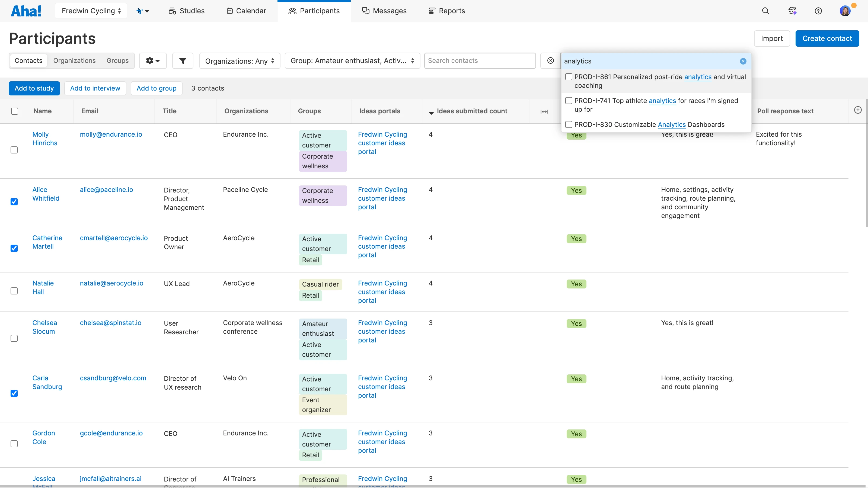Open the global search icon
This screenshot has width=868, height=488.
pyautogui.click(x=765, y=11)
